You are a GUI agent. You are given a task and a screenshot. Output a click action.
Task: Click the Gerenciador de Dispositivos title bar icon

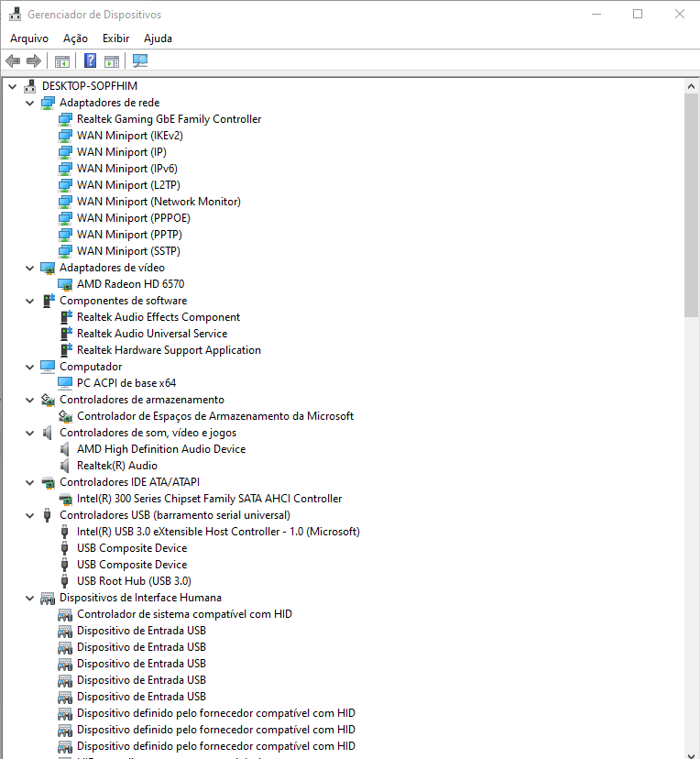15,14
